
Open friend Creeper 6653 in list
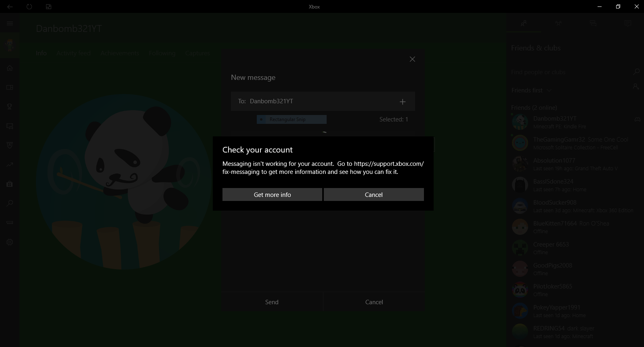(575, 248)
